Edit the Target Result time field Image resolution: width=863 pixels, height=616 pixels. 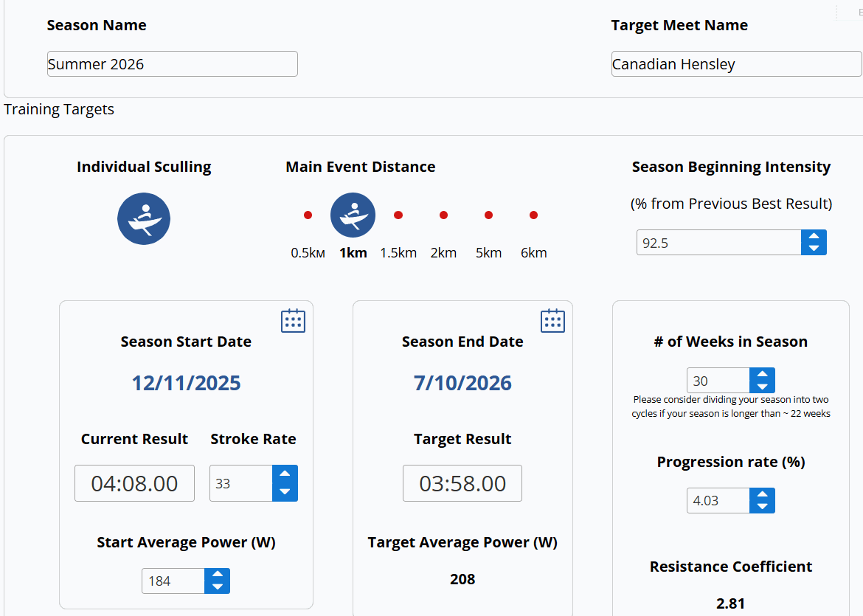[462, 483]
